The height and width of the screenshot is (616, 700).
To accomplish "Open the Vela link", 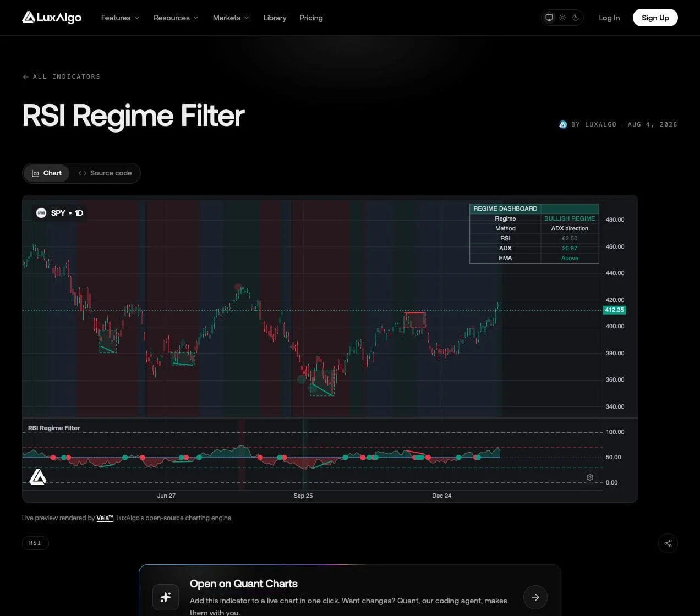I will point(105,518).
